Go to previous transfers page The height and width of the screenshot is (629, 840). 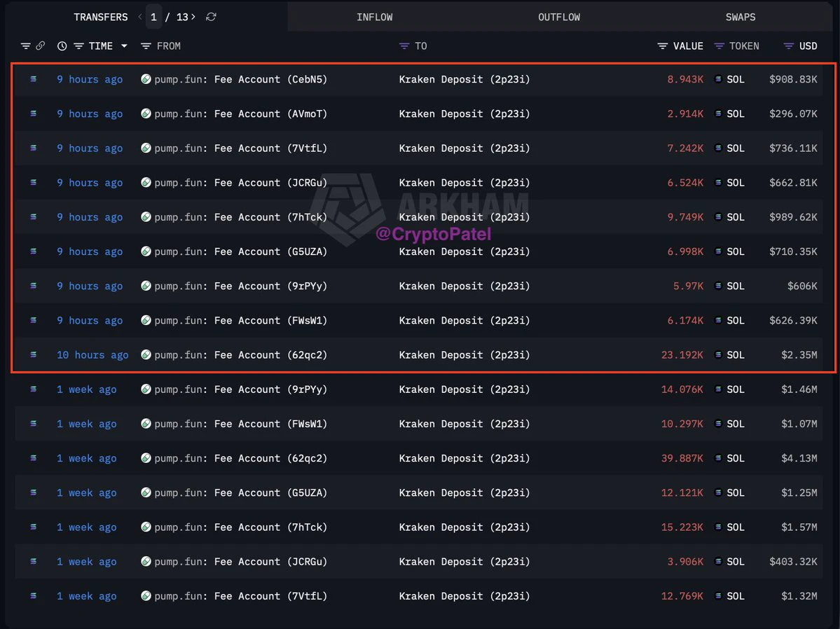point(140,17)
